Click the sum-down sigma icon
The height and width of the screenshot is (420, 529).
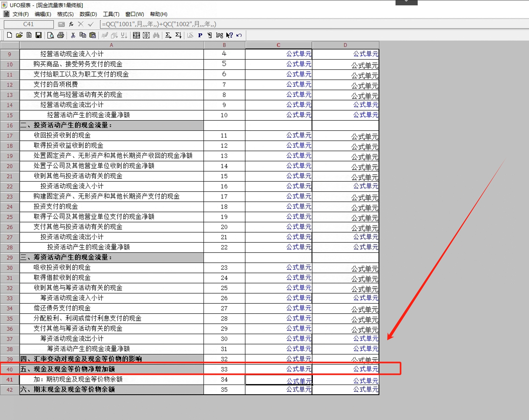[178, 35]
